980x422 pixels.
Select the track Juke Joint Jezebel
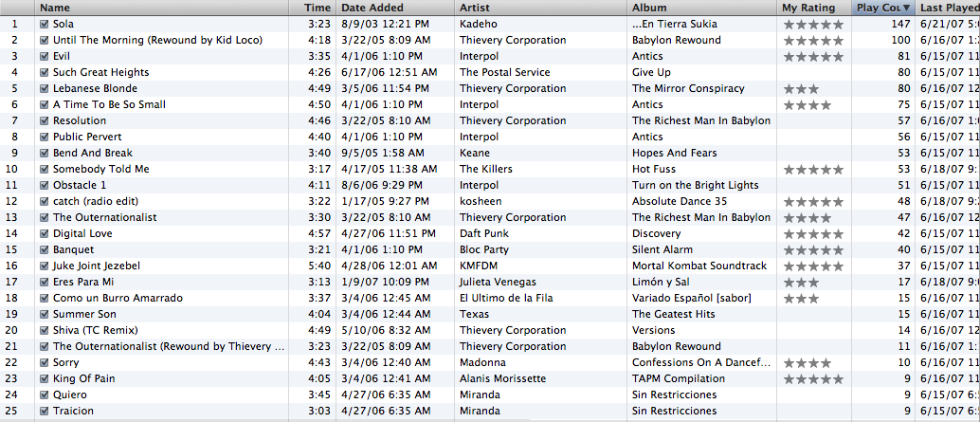[97, 266]
